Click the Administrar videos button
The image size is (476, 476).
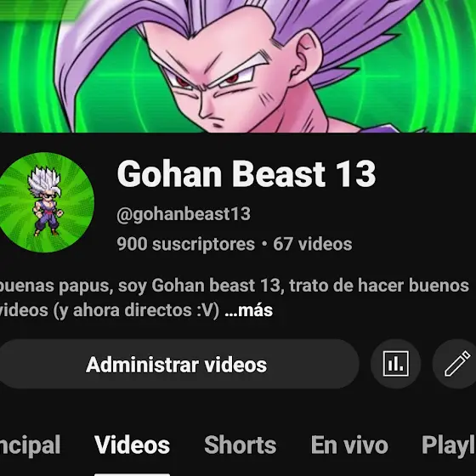coord(177,364)
